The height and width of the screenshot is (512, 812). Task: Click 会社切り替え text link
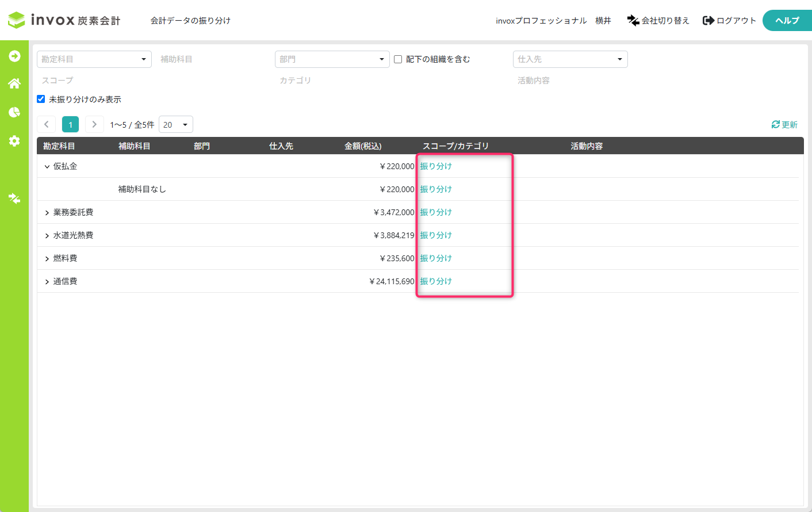point(665,21)
